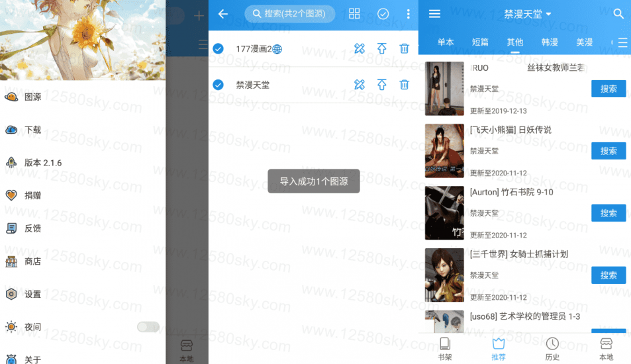631x364 pixels.
Task: Click the 搜索(共2个图源) search field
Action: [290, 14]
